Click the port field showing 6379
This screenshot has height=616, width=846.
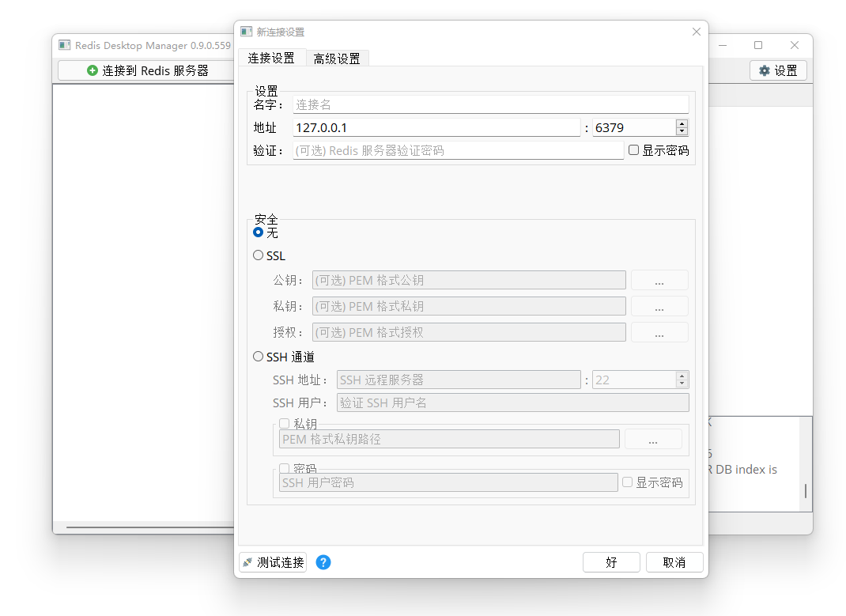[633, 128]
